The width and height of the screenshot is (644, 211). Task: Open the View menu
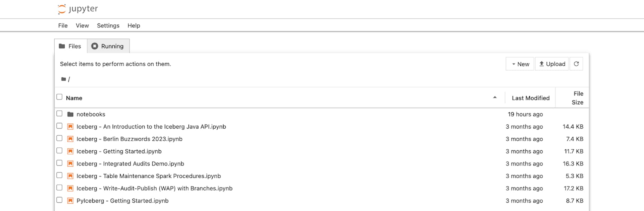tap(82, 25)
